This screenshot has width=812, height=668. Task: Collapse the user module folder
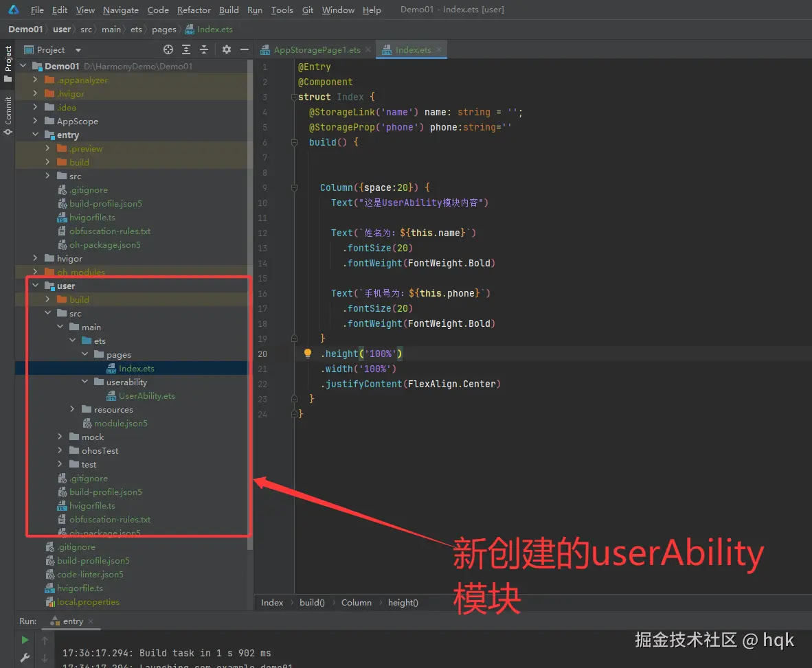pyautogui.click(x=35, y=286)
